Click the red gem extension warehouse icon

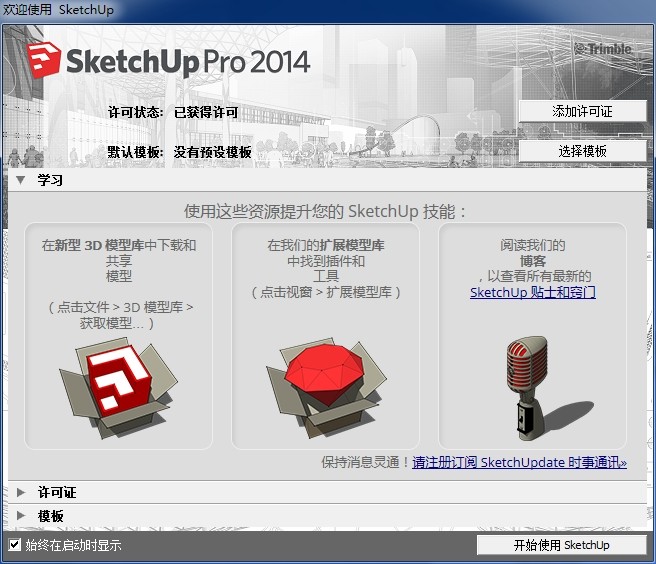click(326, 387)
